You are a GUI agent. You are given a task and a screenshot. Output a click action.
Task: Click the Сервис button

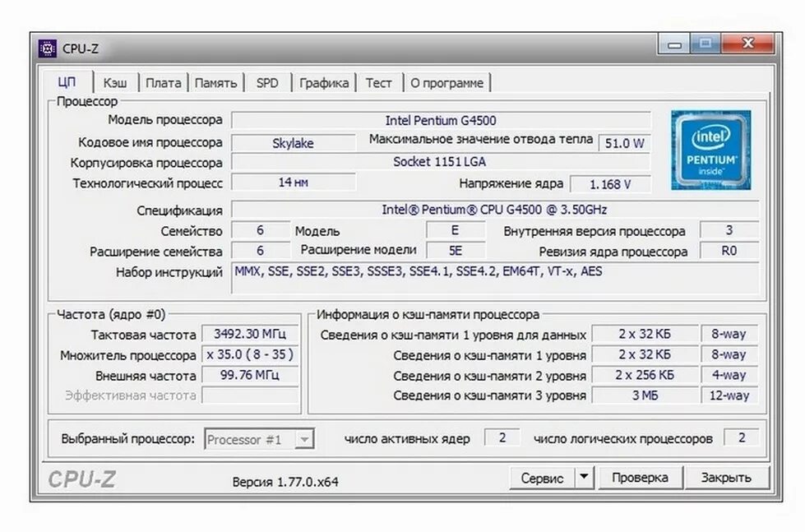[542, 478]
